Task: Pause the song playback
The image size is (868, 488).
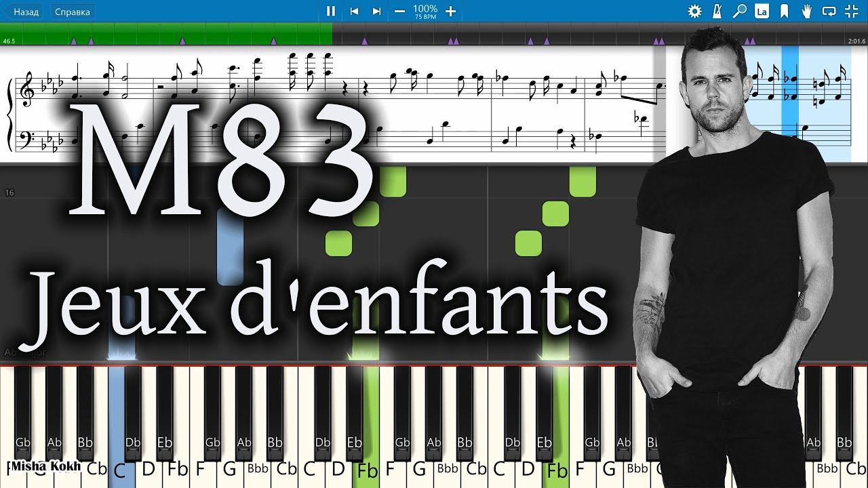Action: [331, 11]
